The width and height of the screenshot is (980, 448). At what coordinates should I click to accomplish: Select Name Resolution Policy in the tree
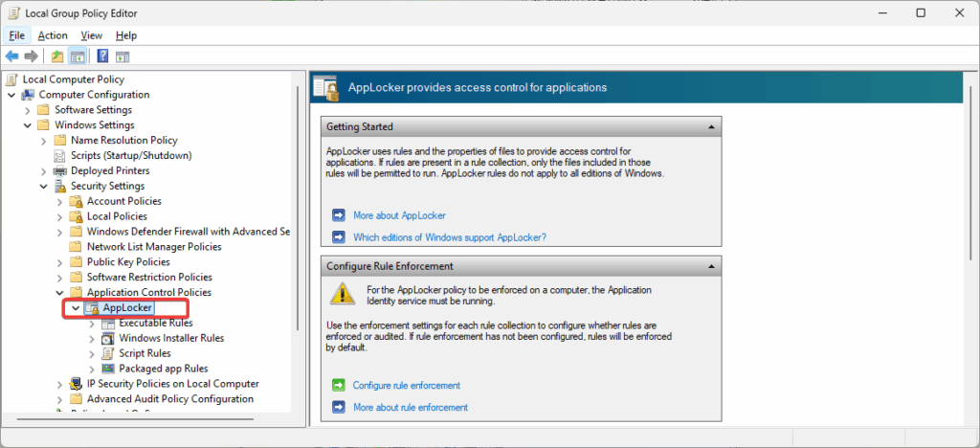(123, 140)
